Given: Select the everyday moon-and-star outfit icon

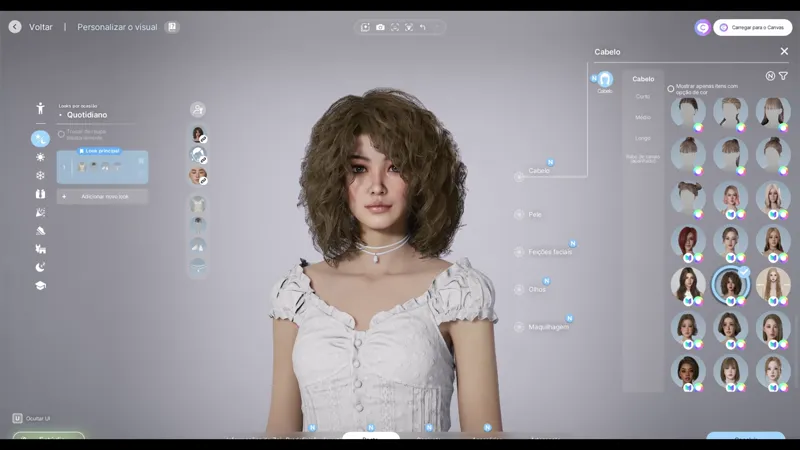Looking at the screenshot, I should pyautogui.click(x=40, y=139).
